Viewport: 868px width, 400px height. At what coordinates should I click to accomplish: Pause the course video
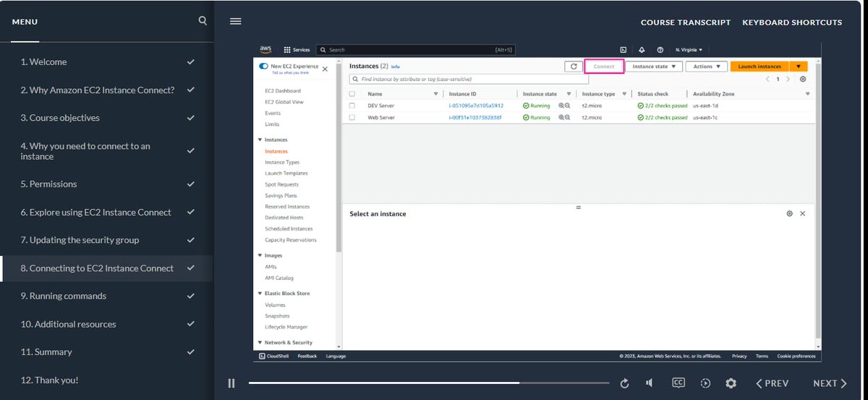tap(231, 383)
